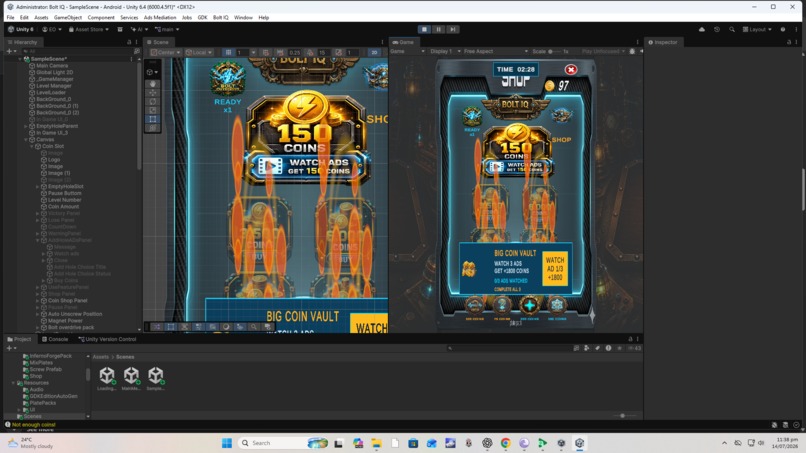Open the Free Aspect dropdown
Image resolution: width=806 pixels, height=453 pixels.
pos(496,51)
